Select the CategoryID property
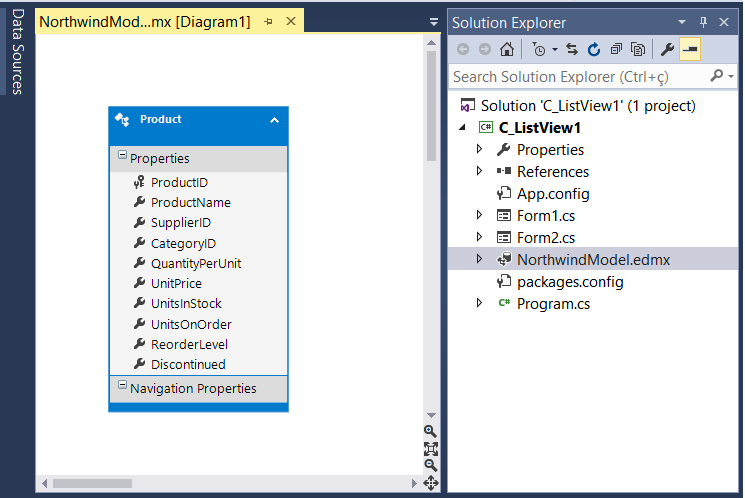The width and height of the screenshot is (745, 498). click(183, 243)
